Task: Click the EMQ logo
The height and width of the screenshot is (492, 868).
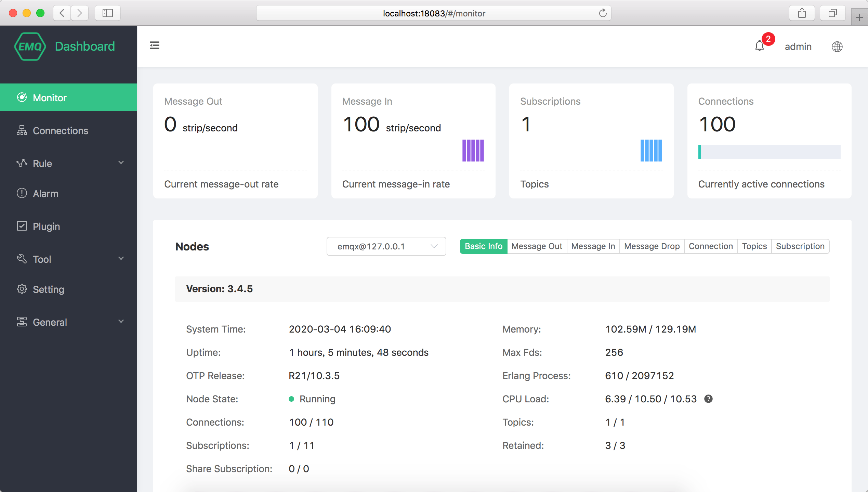Action: 30,47
